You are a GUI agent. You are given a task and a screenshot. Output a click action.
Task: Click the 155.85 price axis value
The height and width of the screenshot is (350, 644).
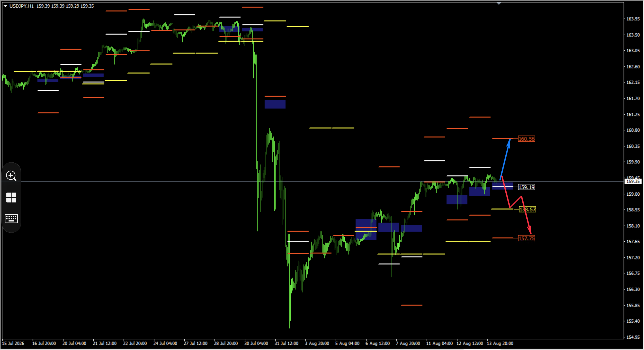tap(633, 305)
